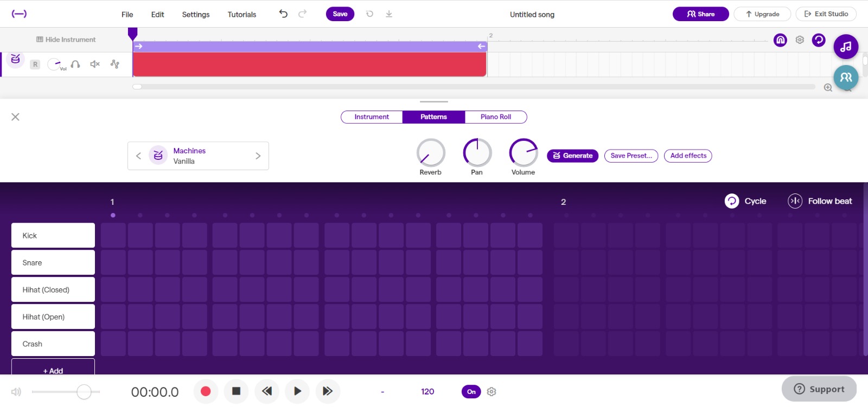
Task: Click the redo arrow icon
Action: tap(303, 14)
